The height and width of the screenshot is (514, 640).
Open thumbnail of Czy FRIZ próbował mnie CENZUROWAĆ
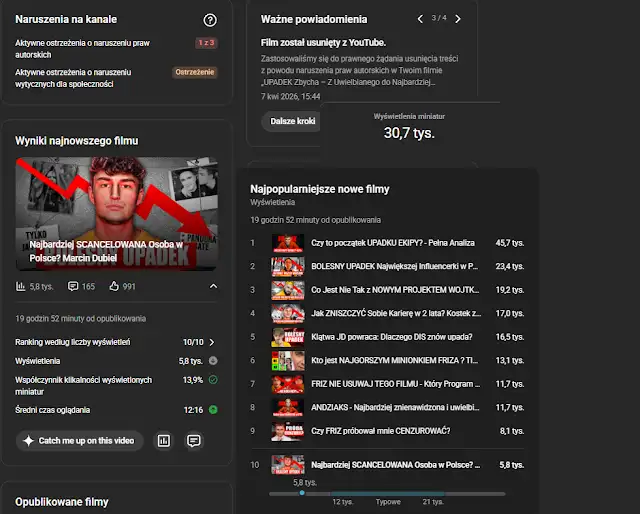(x=288, y=431)
